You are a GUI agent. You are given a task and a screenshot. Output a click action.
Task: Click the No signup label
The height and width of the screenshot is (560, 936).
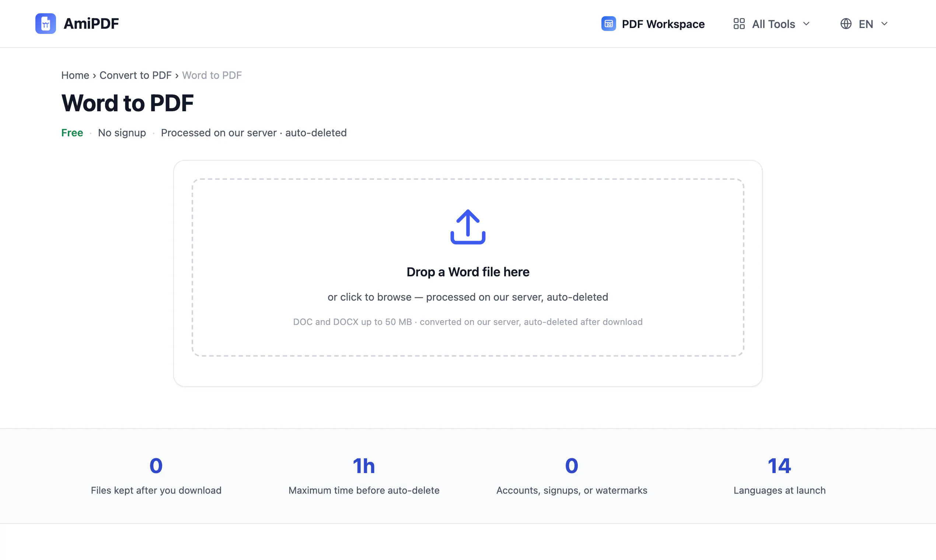[122, 133]
